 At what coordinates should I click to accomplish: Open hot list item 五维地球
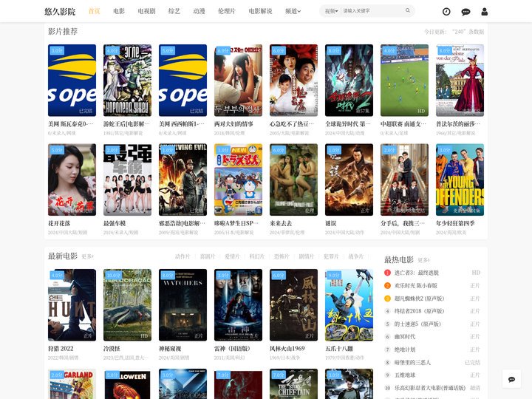pos(405,375)
